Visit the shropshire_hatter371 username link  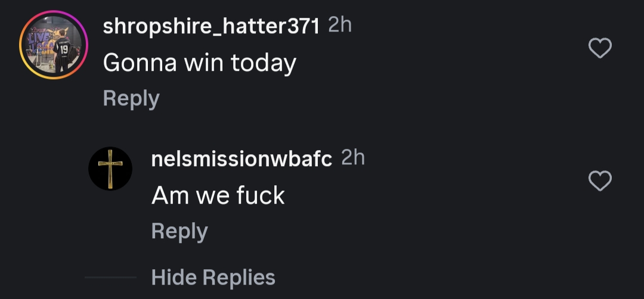click(x=212, y=26)
